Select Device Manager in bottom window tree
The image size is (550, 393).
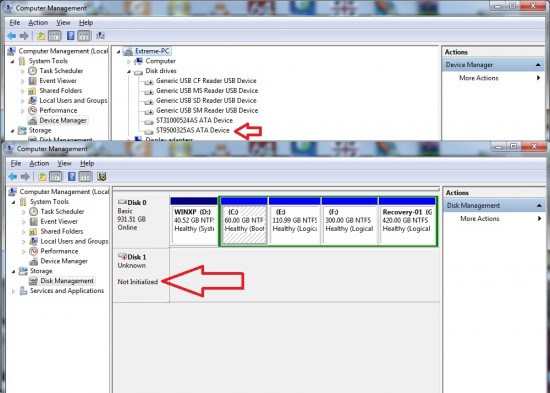click(x=64, y=261)
